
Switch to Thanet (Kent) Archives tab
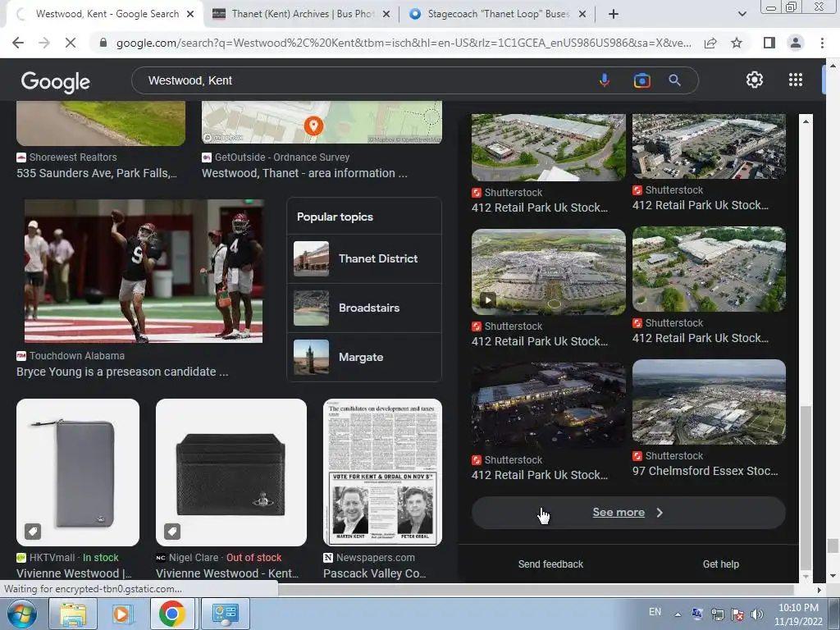pos(302,14)
